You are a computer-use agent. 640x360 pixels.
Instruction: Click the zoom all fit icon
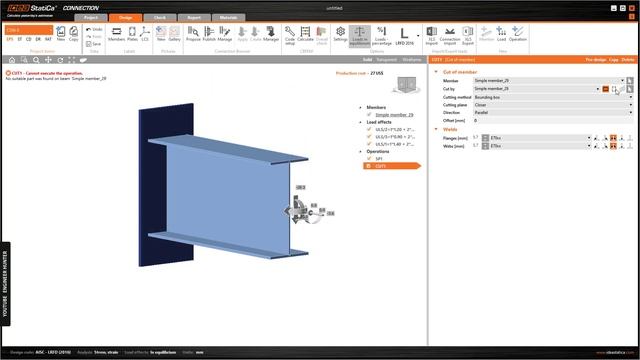point(72,60)
